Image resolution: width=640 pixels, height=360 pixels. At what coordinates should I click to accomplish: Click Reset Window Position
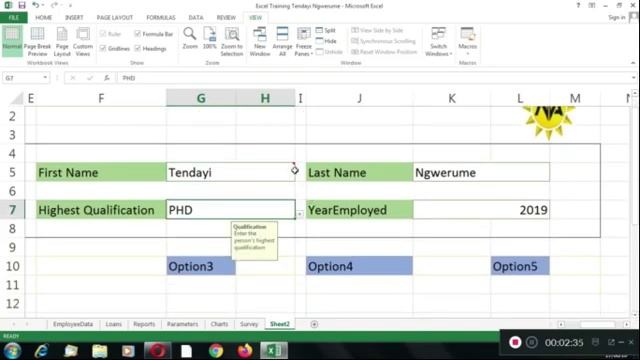384,52
